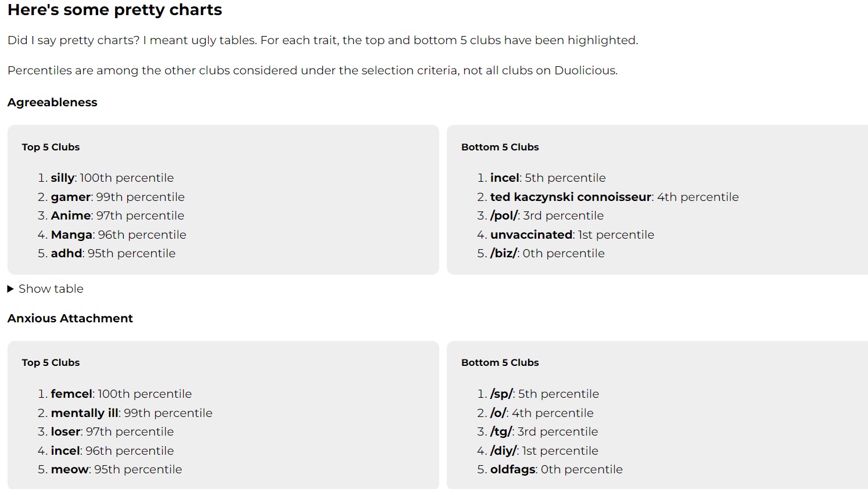Click incel in Agreeableness bottom clubs
The height and width of the screenshot is (489, 868).
click(505, 178)
